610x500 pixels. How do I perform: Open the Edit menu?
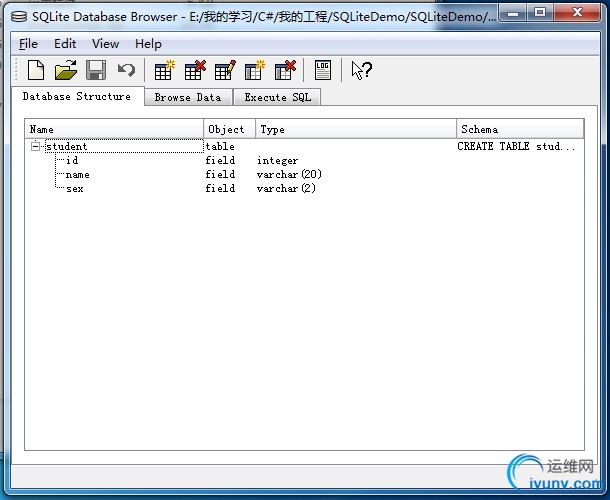pyautogui.click(x=65, y=44)
